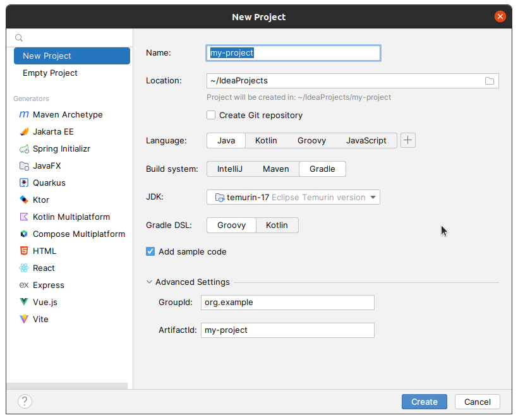Choose Maven build system

coord(276,169)
